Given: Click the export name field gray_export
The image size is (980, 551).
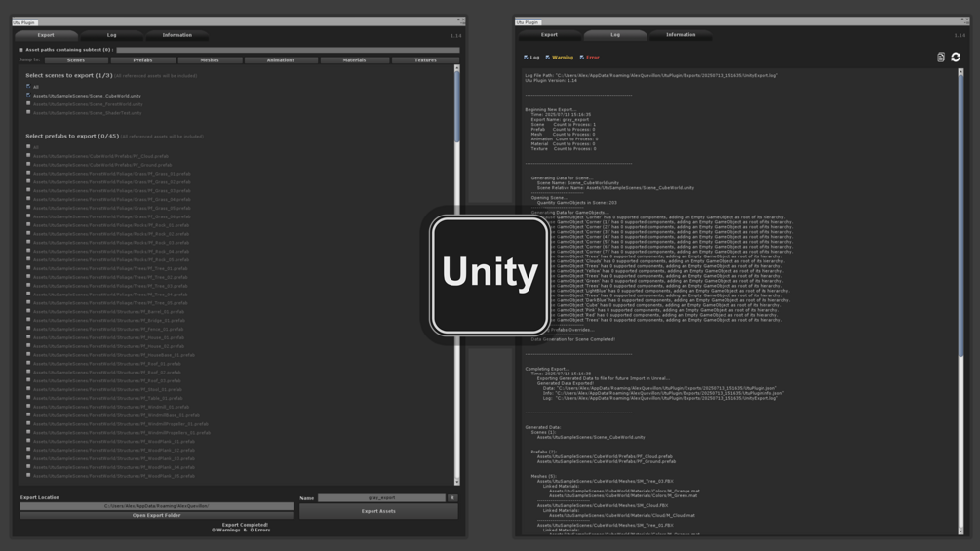Looking at the screenshot, I should click(x=381, y=498).
